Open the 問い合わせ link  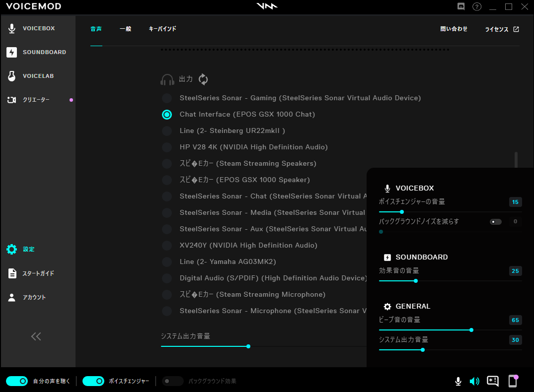tap(454, 29)
